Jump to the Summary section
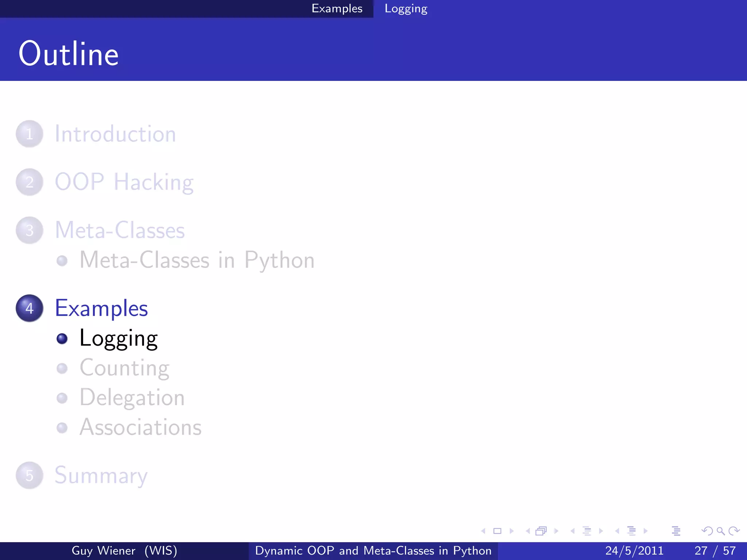This screenshot has width=747, height=560. [x=101, y=476]
